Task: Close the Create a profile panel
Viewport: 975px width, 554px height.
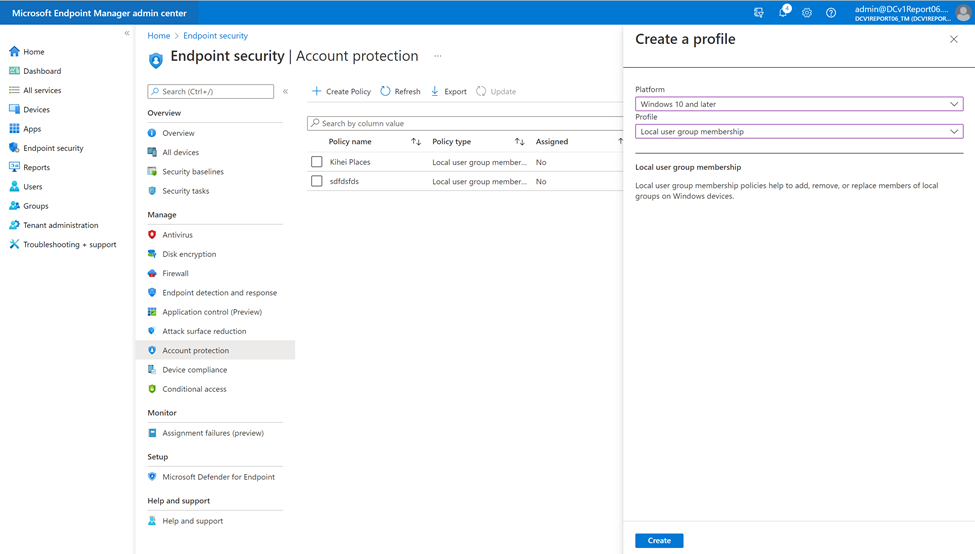Action: (x=954, y=39)
